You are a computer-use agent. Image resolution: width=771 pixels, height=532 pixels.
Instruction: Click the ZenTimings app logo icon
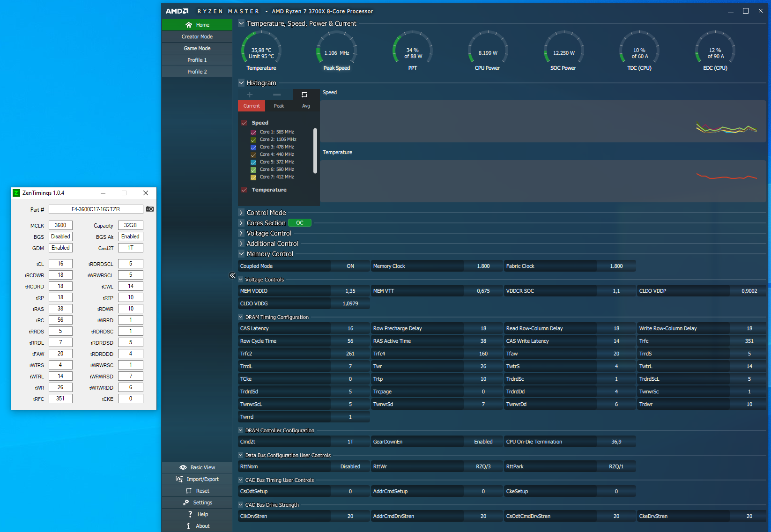coord(16,193)
